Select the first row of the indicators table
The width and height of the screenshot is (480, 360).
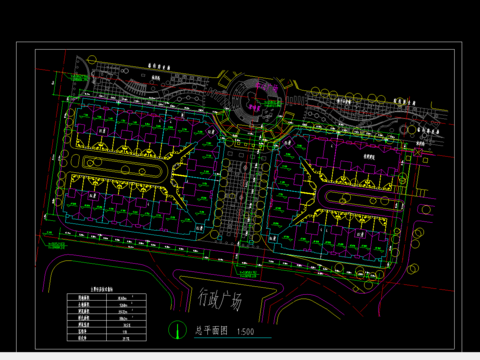(x=107, y=297)
